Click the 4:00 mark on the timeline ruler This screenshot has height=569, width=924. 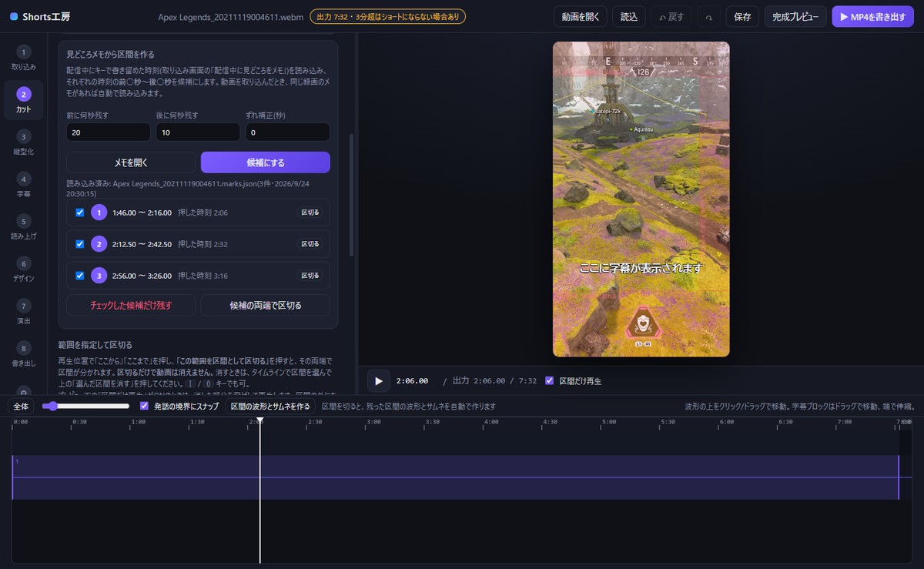[x=491, y=422]
